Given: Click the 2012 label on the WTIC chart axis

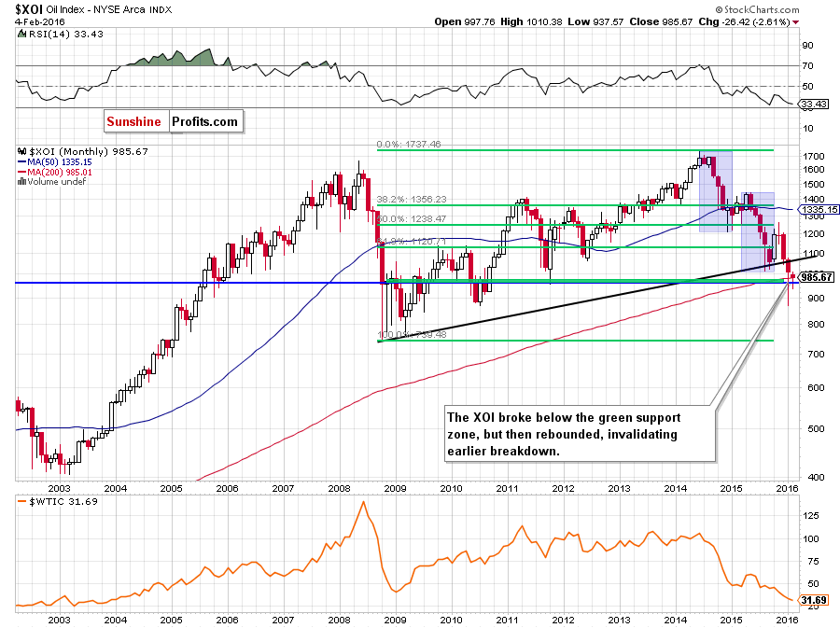Looking at the screenshot, I should (563, 620).
